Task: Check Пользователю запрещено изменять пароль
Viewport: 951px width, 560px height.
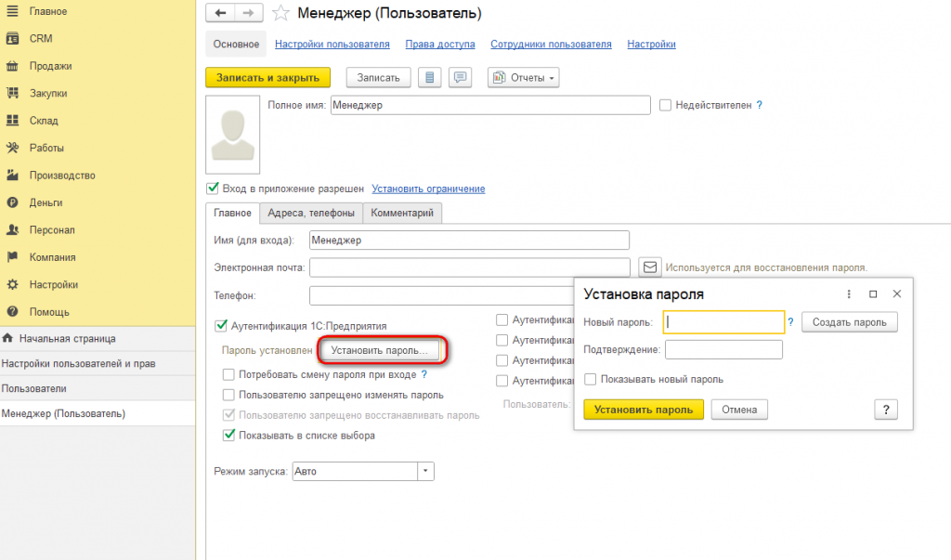Action: 228,395
